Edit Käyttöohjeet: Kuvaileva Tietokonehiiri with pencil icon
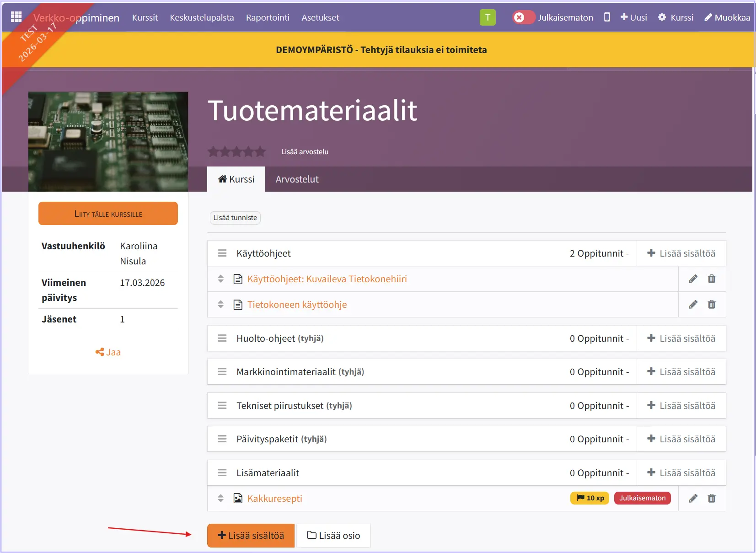 click(x=693, y=279)
